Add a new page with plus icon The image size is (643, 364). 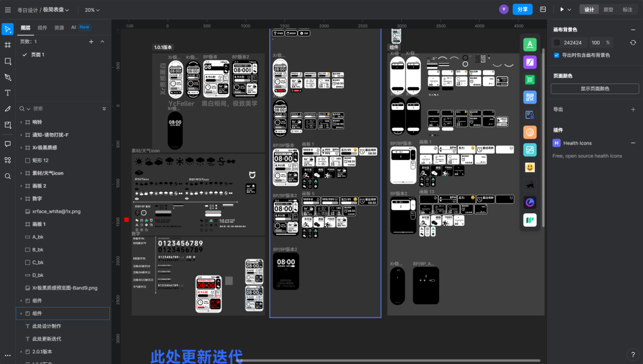[91, 41]
